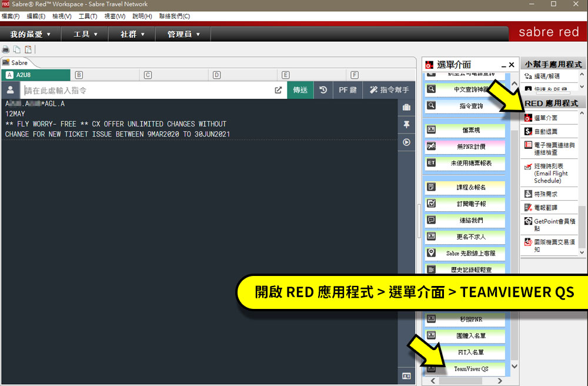
Task: Open 指令幫手 command helper
Action: pos(389,90)
